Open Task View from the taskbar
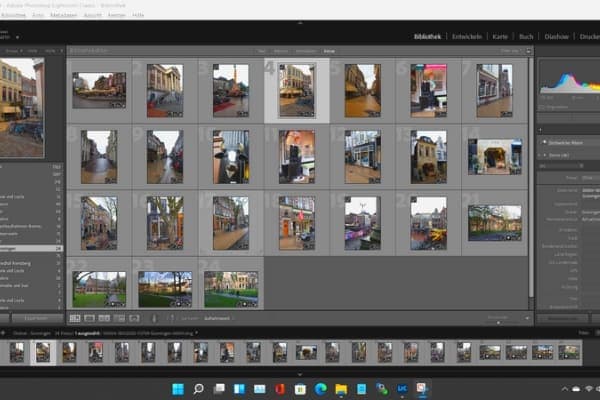600x400 pixels. pyautogui.click(x=219, y=389)
